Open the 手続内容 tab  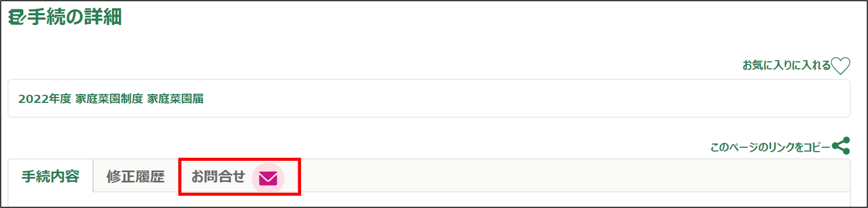(x=51, y=176)
